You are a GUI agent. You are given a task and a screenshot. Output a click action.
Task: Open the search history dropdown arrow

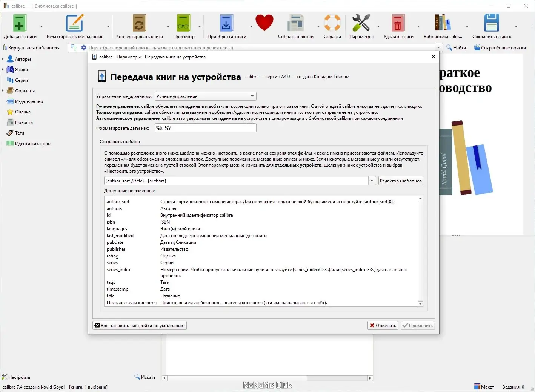coord(438,48)
